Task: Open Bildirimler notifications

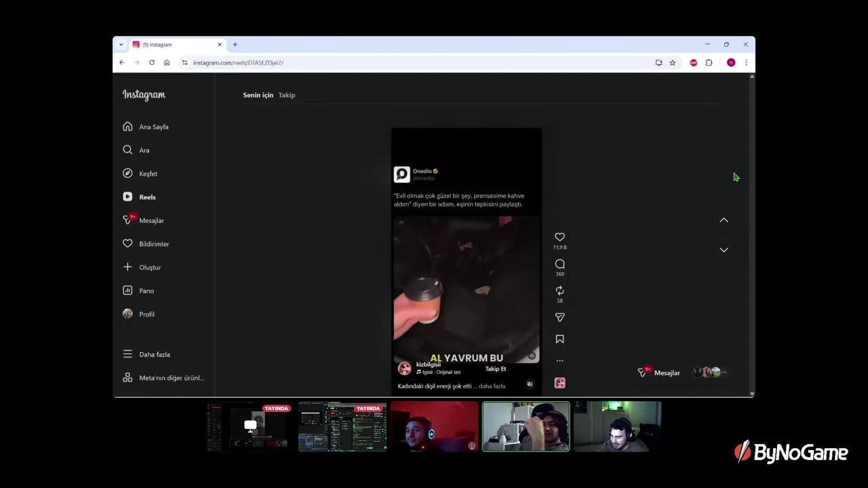Action: click(x=146, y=244)
